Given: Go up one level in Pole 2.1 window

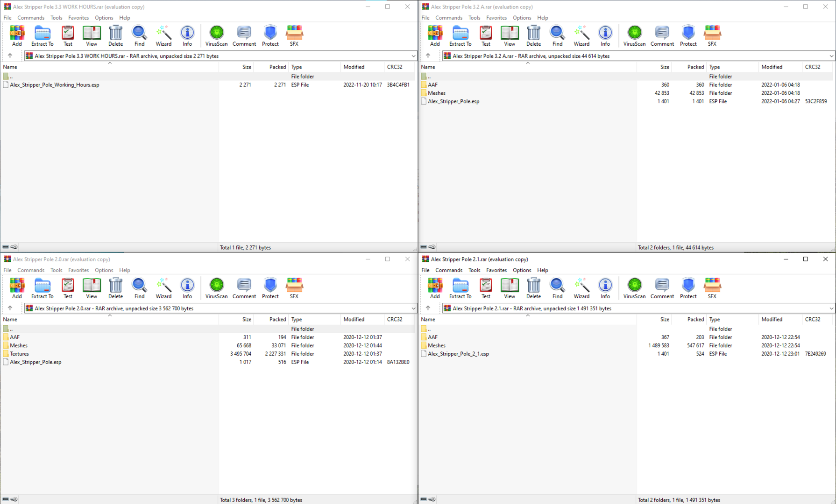Looking at the screenshot, I should coord(428,308).
